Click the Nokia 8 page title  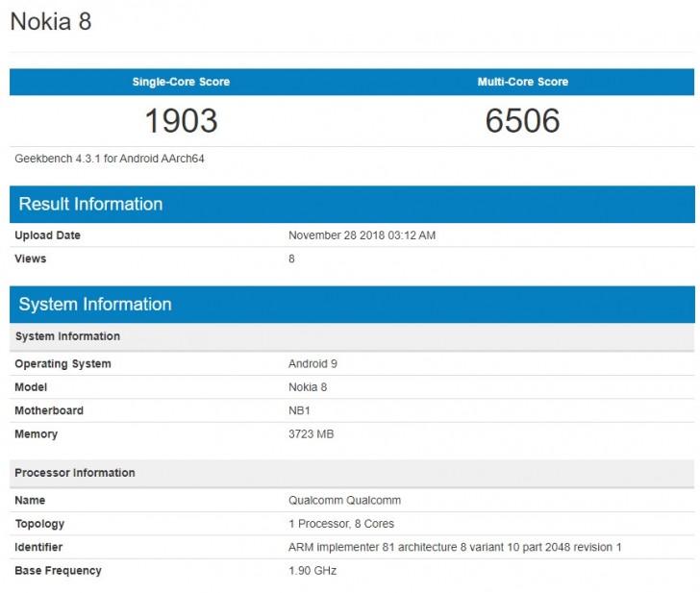(x=51, y=22)
